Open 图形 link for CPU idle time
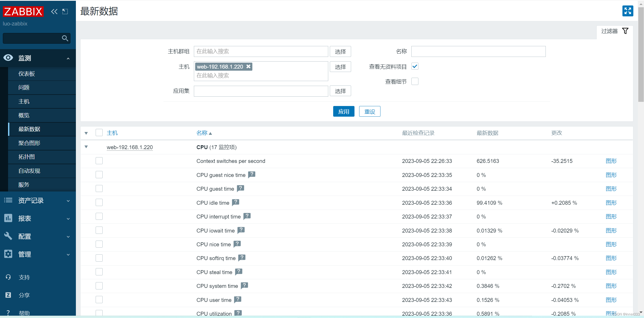This screenshot has height=318, width=644. 611,203
